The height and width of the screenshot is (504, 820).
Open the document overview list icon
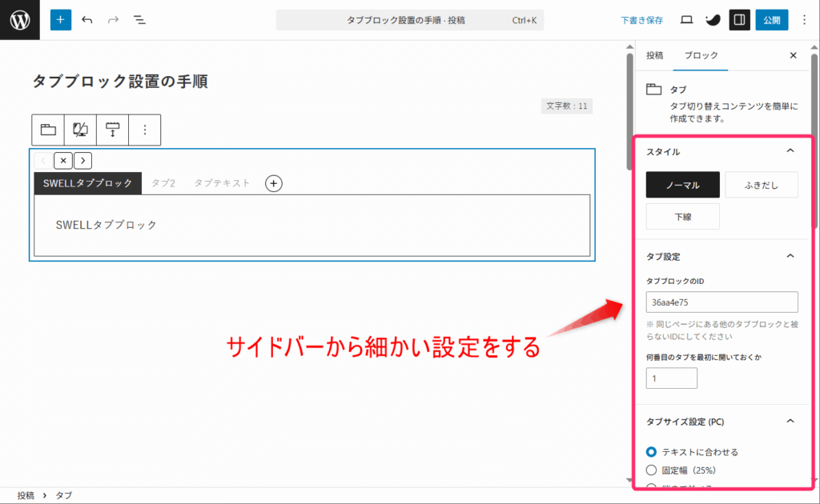(x=139, y=20)
